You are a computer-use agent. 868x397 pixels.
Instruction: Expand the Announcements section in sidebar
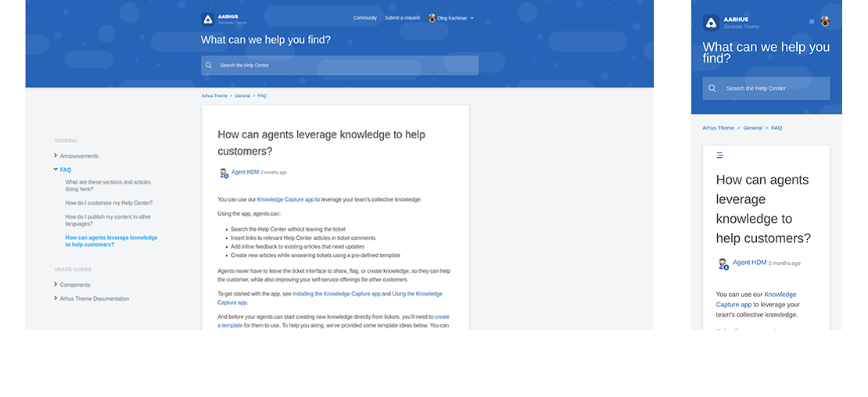pos(56,156)
